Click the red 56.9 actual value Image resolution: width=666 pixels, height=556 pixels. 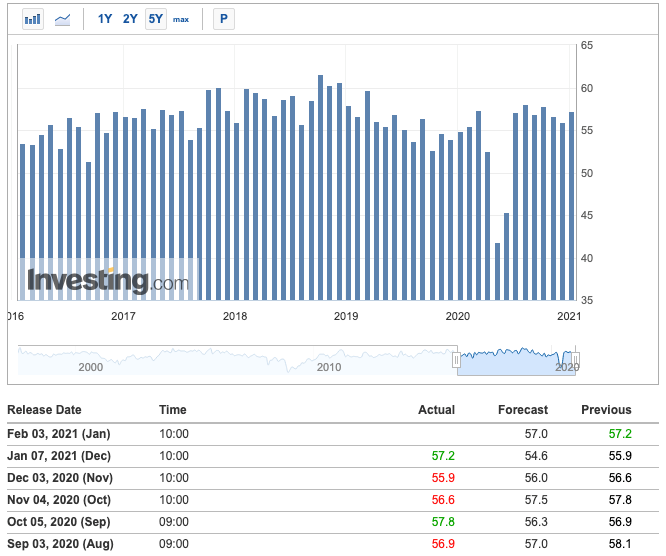click(443, 544)
